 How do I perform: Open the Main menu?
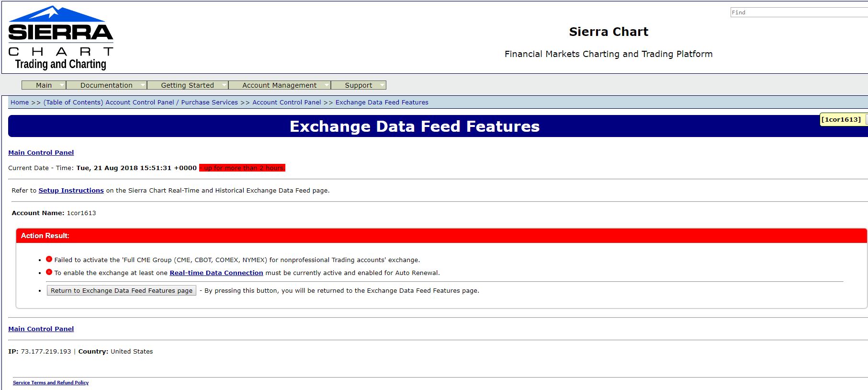44,85
